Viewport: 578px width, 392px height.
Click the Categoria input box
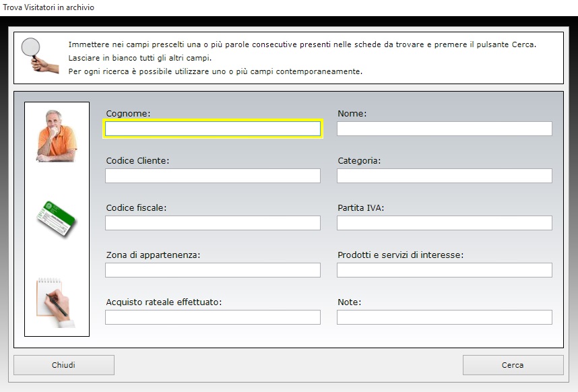coord(444,176)
